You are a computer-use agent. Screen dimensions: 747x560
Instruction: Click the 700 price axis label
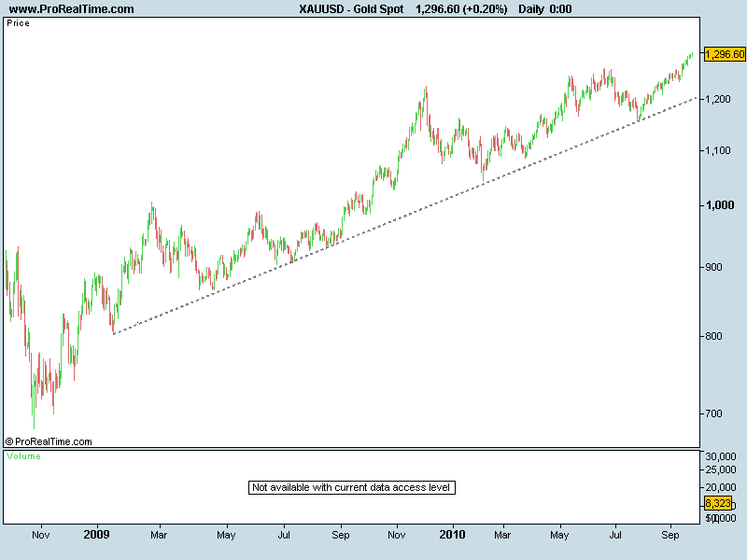(713, 413)
